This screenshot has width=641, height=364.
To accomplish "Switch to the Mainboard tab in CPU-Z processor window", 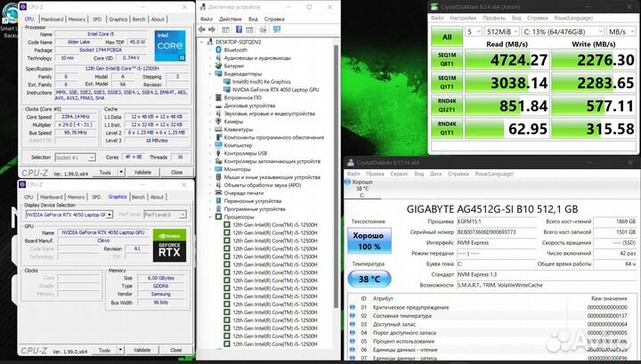I will [52, 20].
